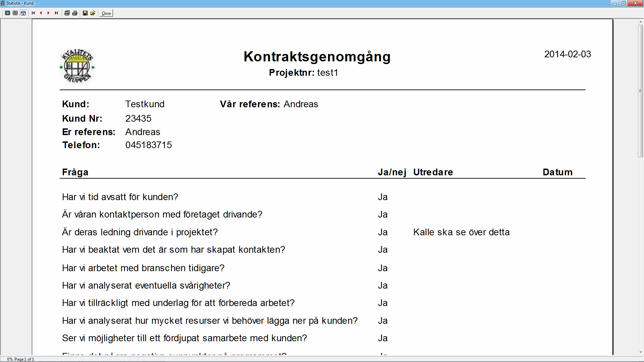Click the Kvalitetsgruppen logo image
The width and height of the screenshot is (644, 362).
point(77,66)
